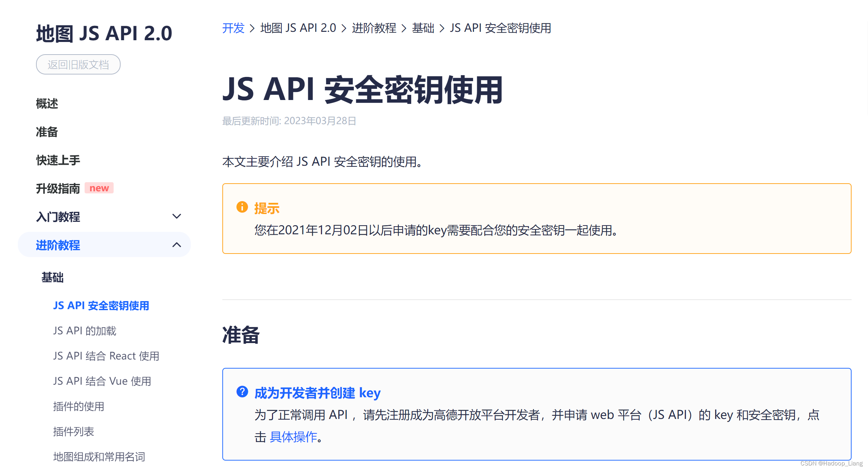868x470 pixels.
Task: Click 成为开发者并创建 key heading
Action: 317,393
